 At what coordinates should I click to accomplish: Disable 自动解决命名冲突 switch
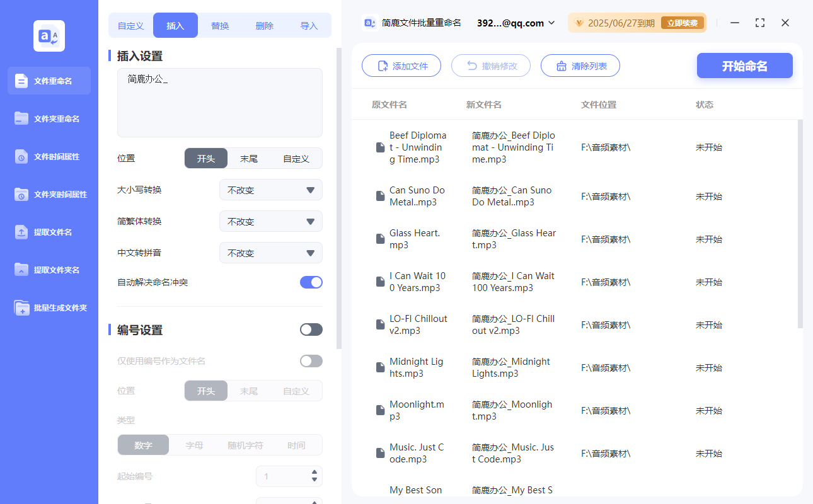coord(311,282)
